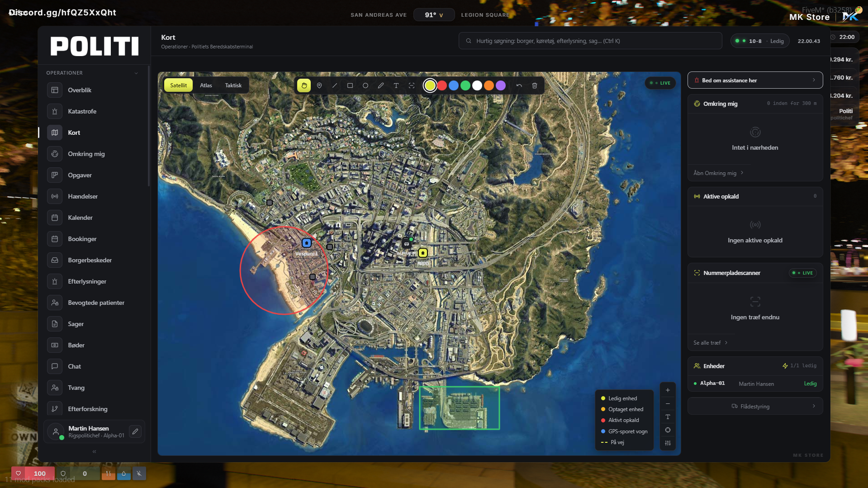Pick the red drawing color
Image resolution: width=868 pixels, height=488 pixels.
tap(442, 85)
